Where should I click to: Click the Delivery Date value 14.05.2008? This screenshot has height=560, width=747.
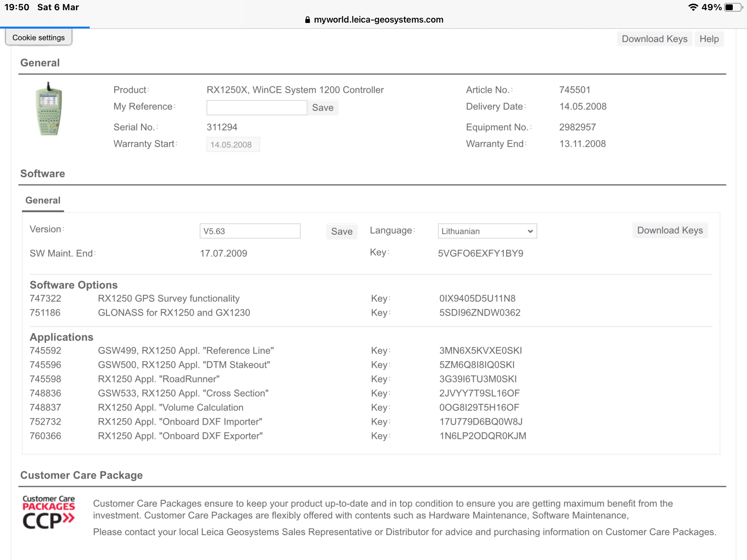click(x=583, y=107)
